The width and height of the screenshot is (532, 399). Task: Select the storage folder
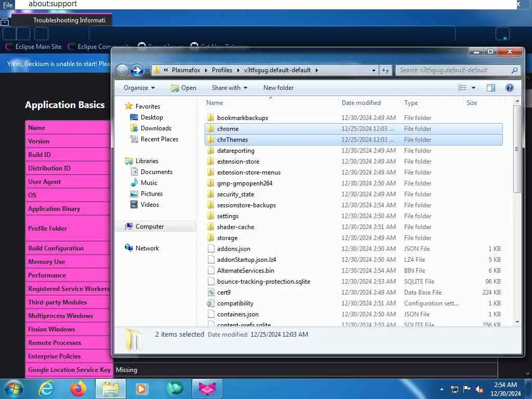(227, 238)
